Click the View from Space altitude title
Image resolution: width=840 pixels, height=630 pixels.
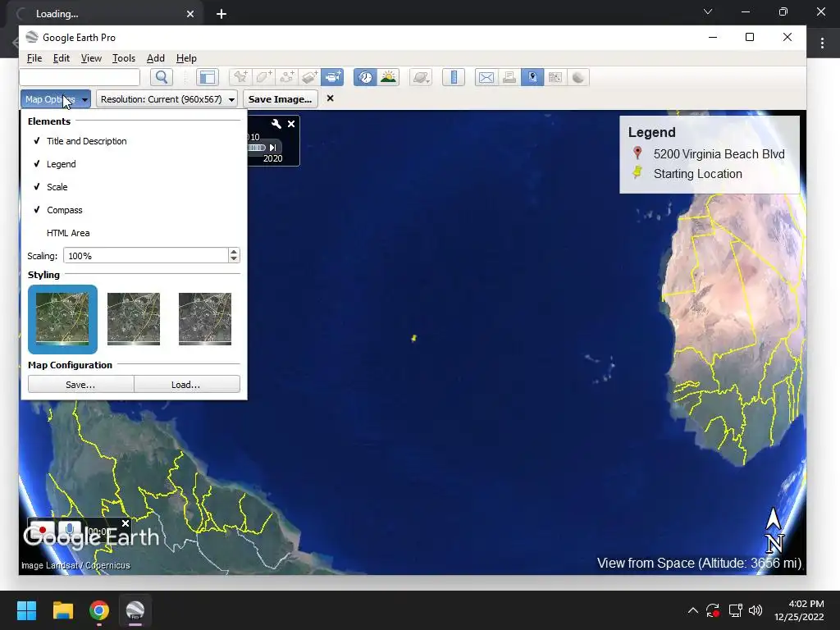(x=699, y=563)
